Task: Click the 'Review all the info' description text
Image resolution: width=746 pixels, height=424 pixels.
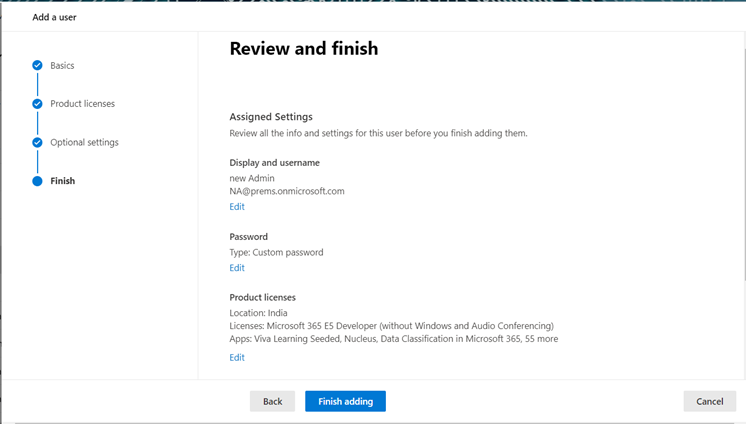Action: (378, 133)
